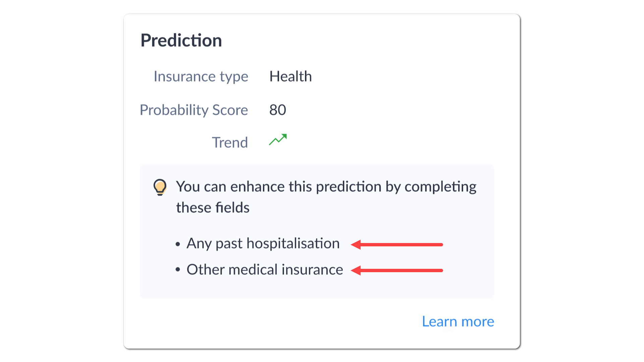Select the Other medical insurance field
Screen dimensions: 644x362
click(265, 269)
